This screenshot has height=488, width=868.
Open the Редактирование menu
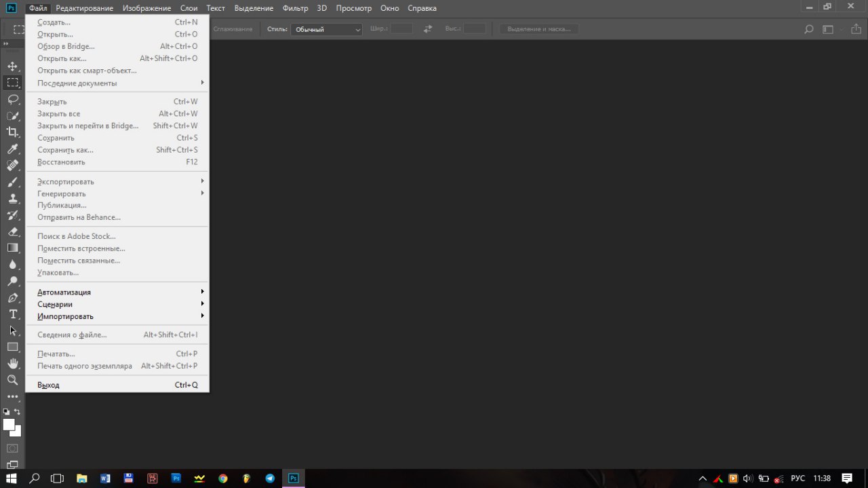tap(85, 8)
